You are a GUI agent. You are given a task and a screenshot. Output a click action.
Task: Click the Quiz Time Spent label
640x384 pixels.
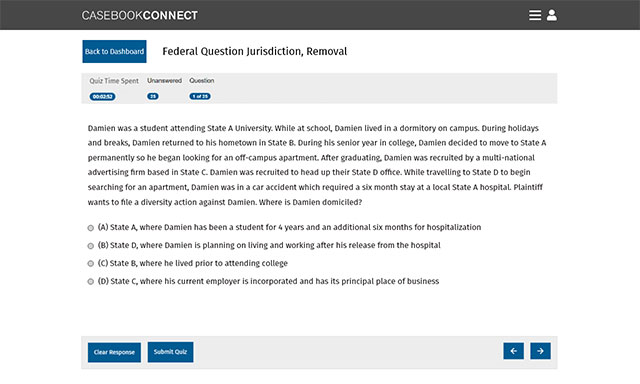click(x=114, y=81)
